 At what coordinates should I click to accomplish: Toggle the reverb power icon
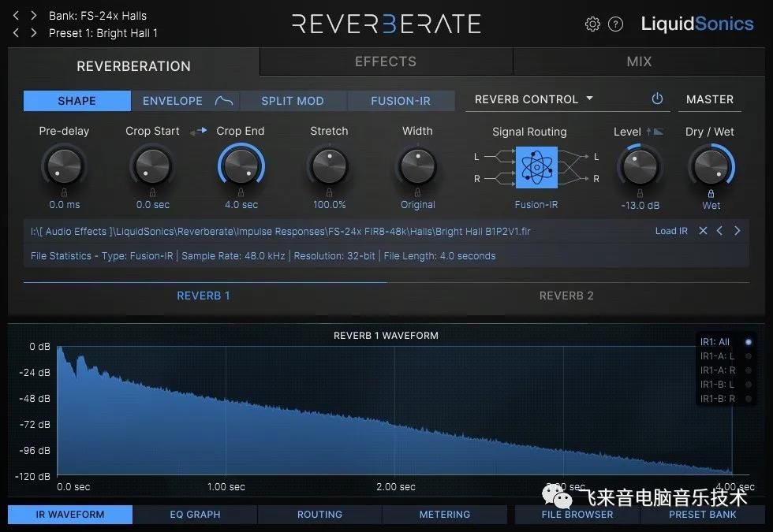pyautogui.click(x=657, y=99)
